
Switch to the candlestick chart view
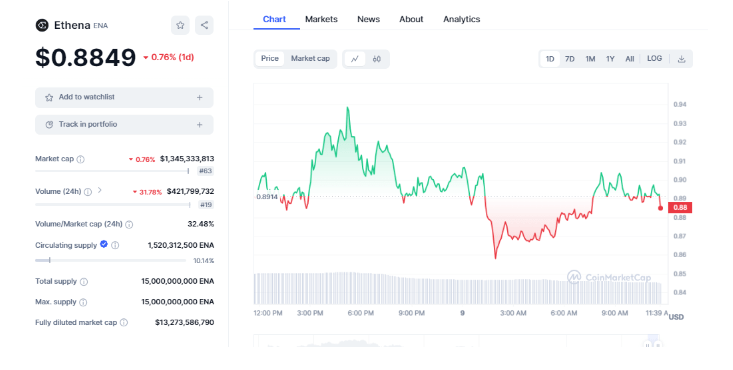coord(377,59)
